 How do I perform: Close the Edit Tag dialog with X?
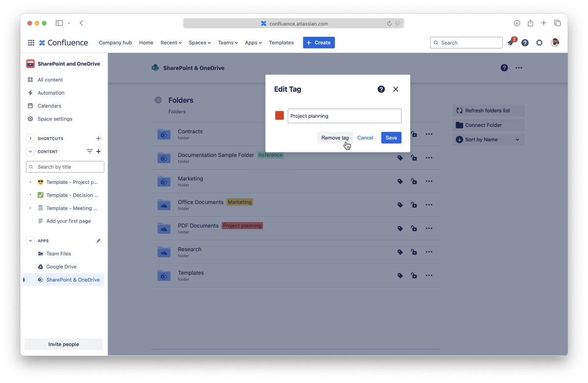pos(396,89)
